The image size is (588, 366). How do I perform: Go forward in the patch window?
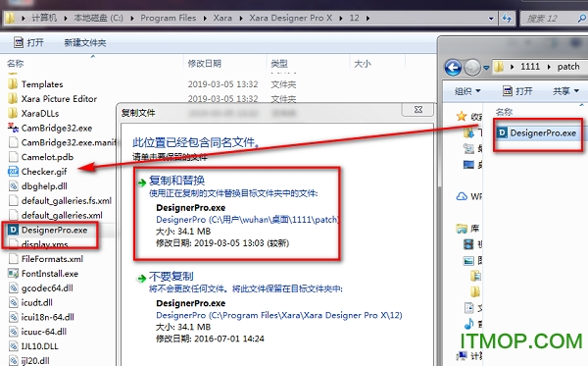click(471, 68)
